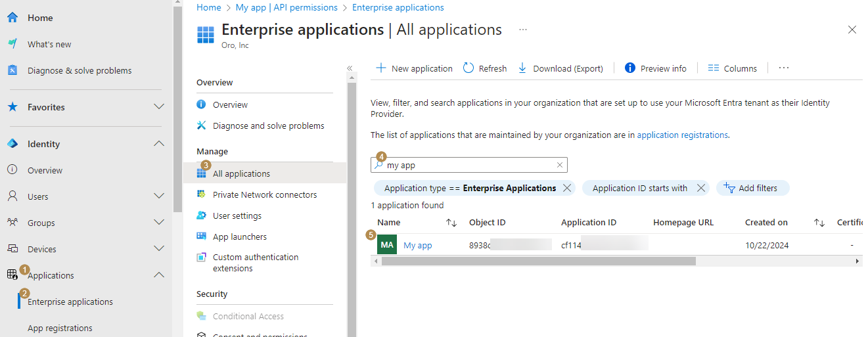Click the search applications input field
The height and width of the screenshot is (337, 868).
(470, 165)
